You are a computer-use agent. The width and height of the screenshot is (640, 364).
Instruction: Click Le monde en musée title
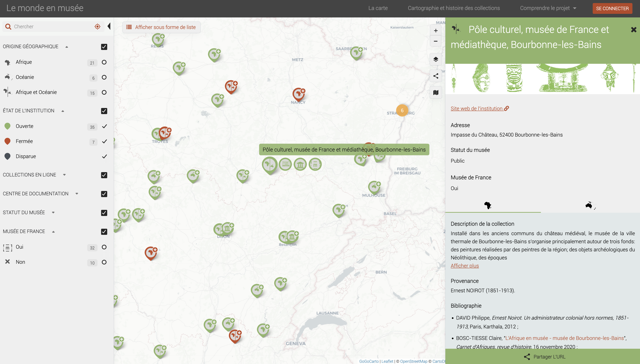[x=45, y=8]
